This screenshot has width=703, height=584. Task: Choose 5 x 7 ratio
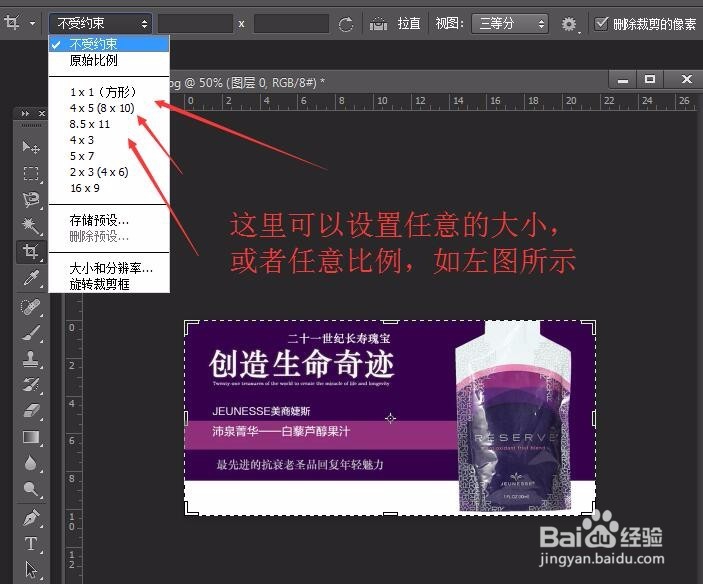point(109,156)
